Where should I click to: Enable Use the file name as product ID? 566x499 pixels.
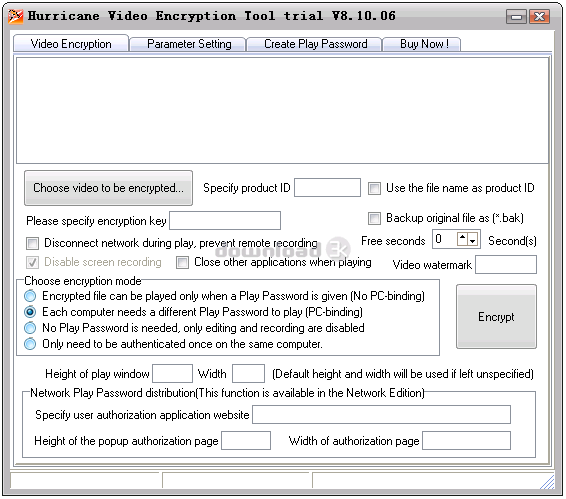[374, 188]
